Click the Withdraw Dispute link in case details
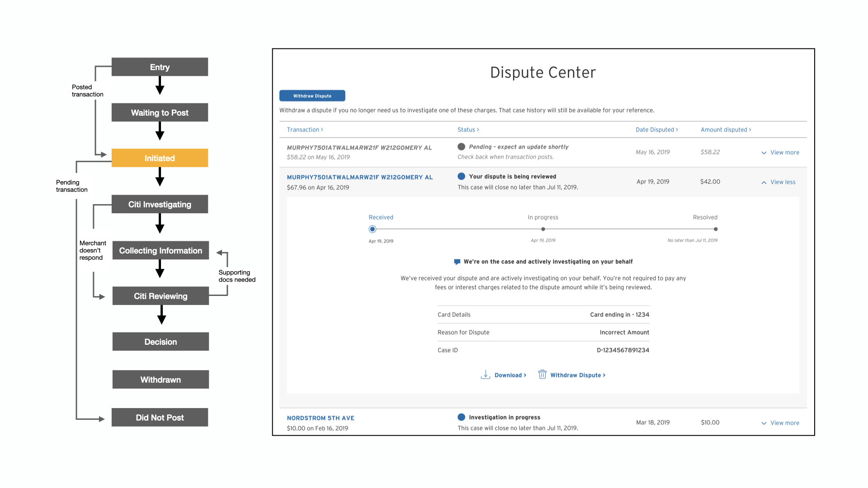The width and height of the screenshot is (868, 488). (x=577, y=375)
